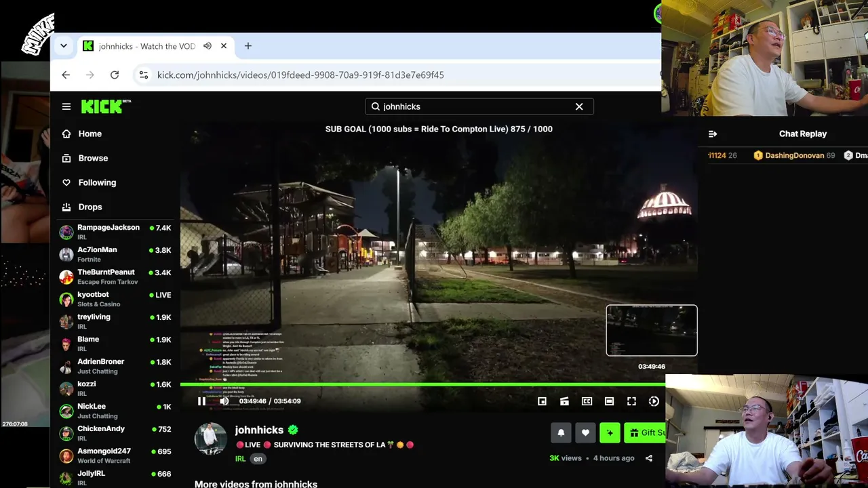The height and width of the screenshot is (488, 868).
Task: Toggle picture-in-picture mode in player
Action: [542, 401]
